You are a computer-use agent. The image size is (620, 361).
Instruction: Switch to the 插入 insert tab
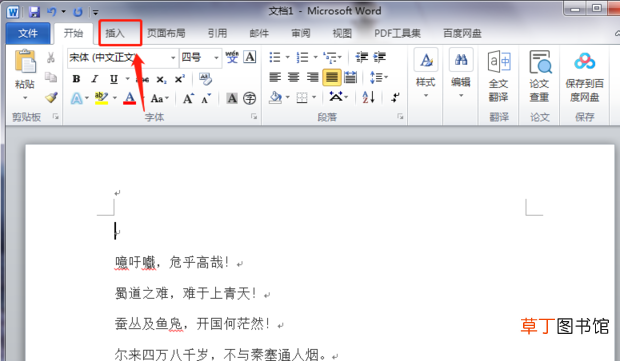(115, 33)
